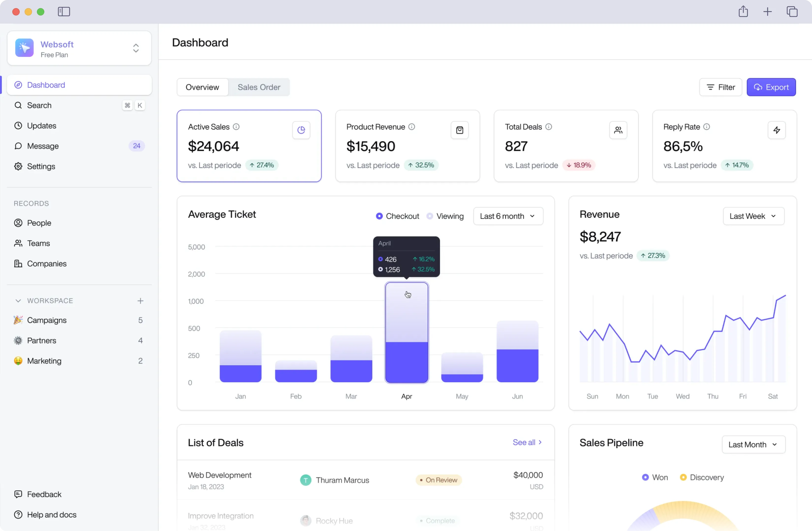
Task: Toggle the Discovery legend in Sales Pipeline
Action: tap(702, 477)
